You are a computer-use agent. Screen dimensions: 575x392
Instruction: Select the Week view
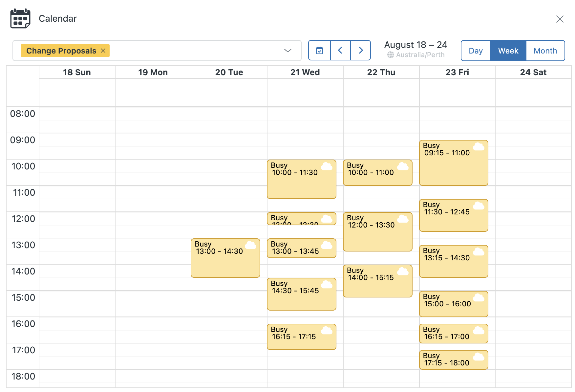click(x=508, y=51)
